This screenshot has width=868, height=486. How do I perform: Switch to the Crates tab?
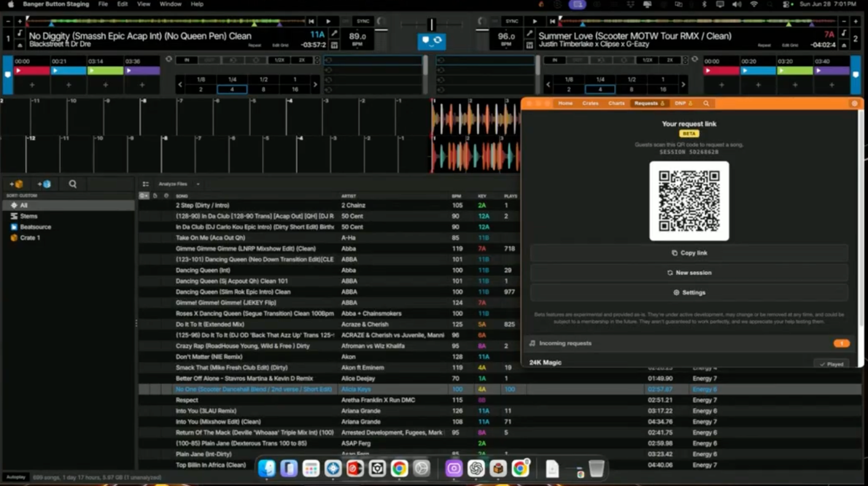pos(591,104)
